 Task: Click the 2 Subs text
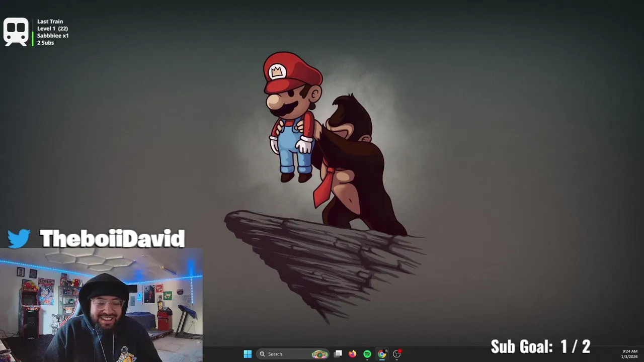coord(45,43)
